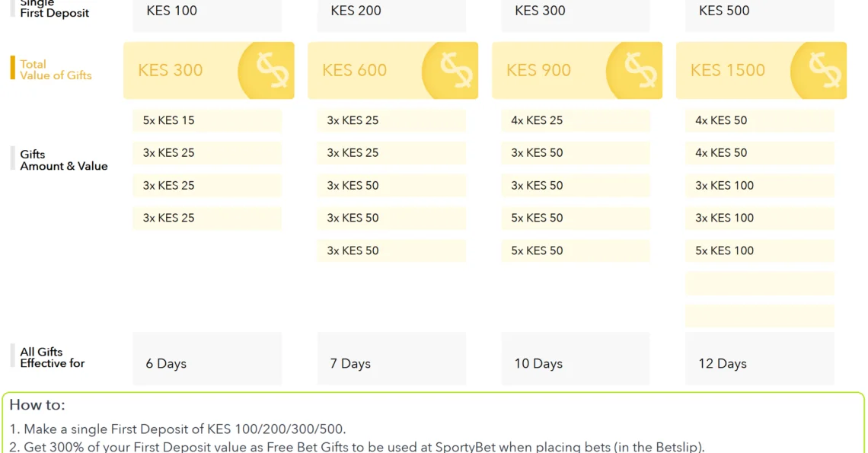The image size is (868, 453).
Task: Click the 10 Days validity cell
Action: 576,359
